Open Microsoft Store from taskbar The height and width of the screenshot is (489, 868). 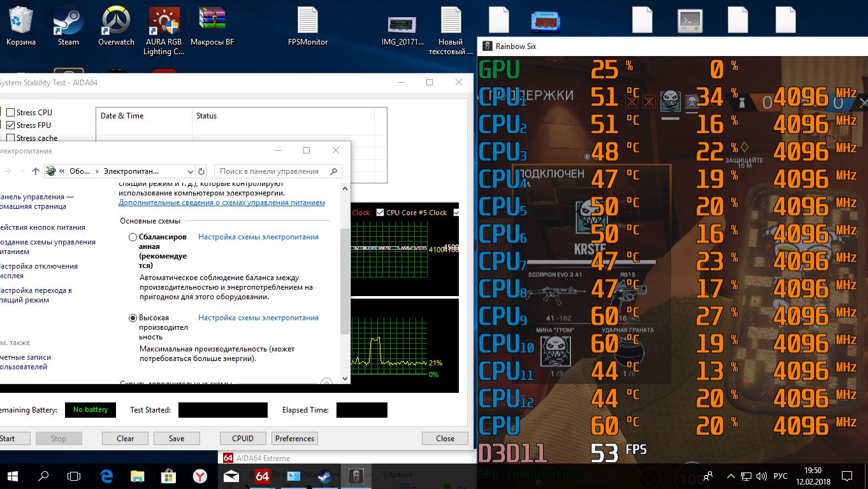[x=169, y=475]
